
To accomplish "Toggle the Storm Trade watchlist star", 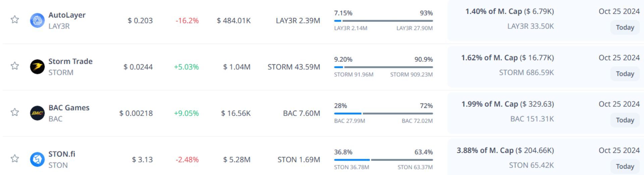I will pyautogui.click(x=15, y=66).
